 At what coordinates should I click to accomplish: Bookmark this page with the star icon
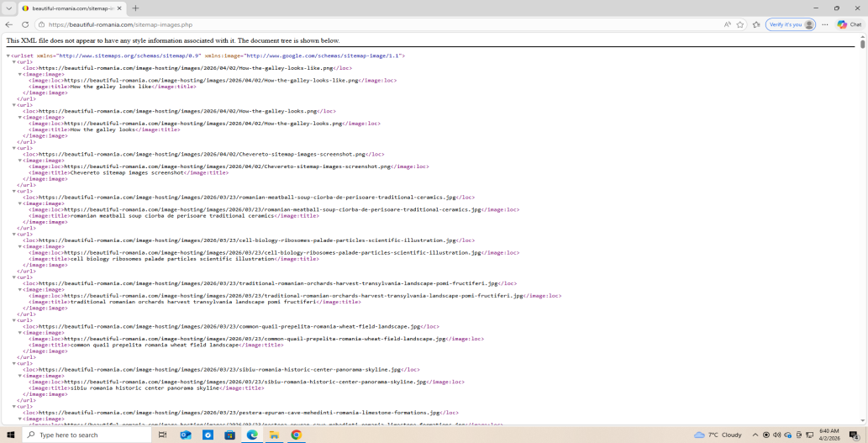pos(740,24)
